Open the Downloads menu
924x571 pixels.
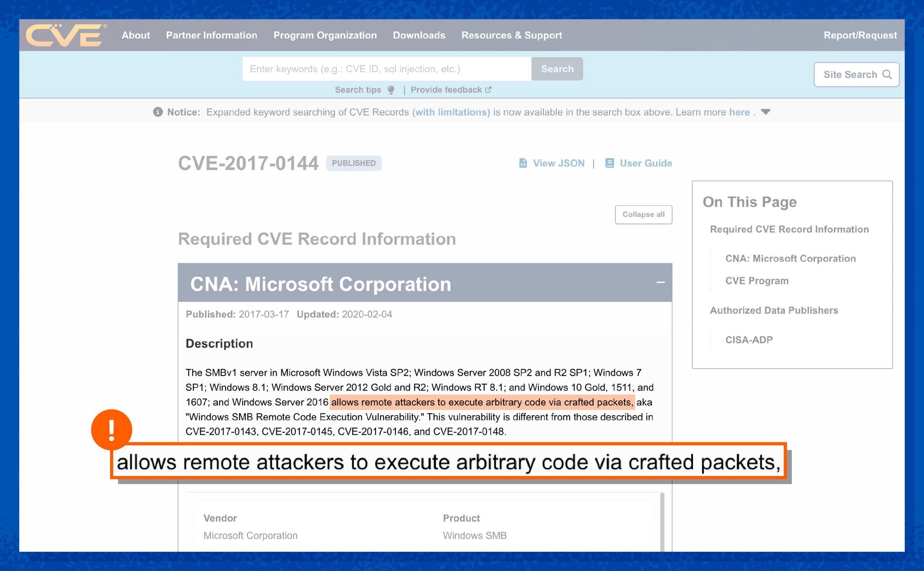[x=419, y=35]
